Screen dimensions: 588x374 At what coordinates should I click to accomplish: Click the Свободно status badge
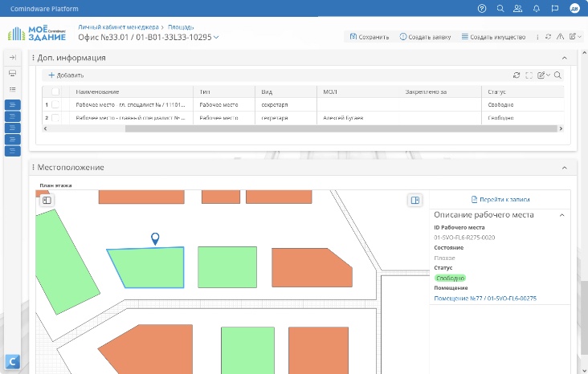pos(450,278)
